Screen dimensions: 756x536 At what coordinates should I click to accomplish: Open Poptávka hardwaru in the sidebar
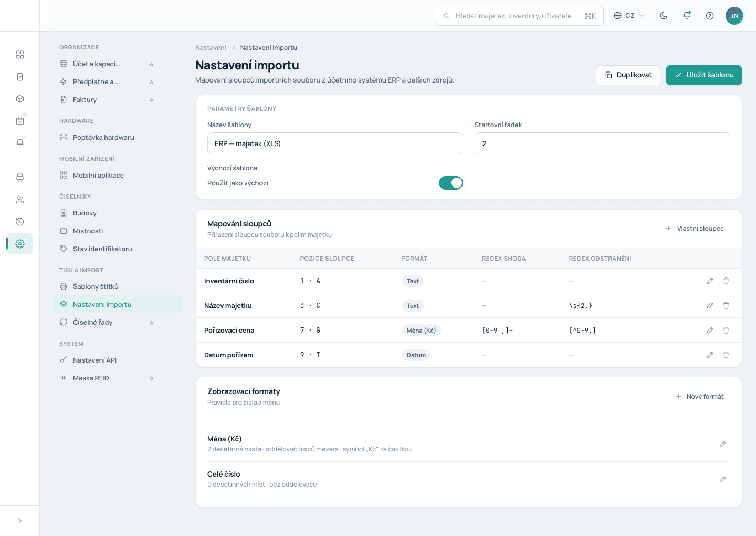[118, 137]
